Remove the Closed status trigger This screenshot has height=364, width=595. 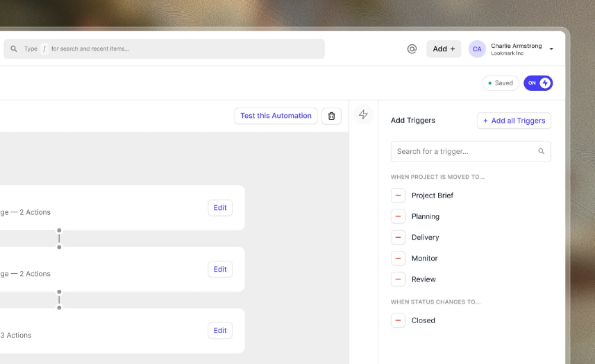click(x=398, y=320)
